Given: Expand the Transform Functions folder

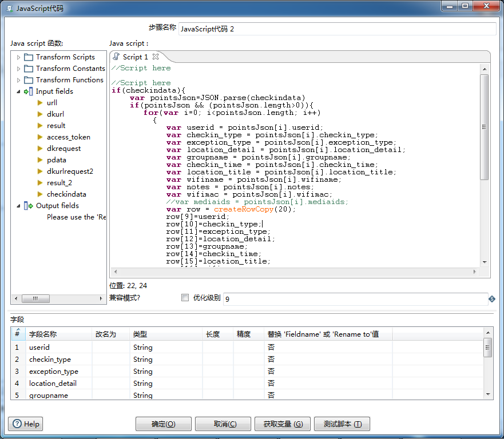Looking at the screenshot, I should click(18, 80).
